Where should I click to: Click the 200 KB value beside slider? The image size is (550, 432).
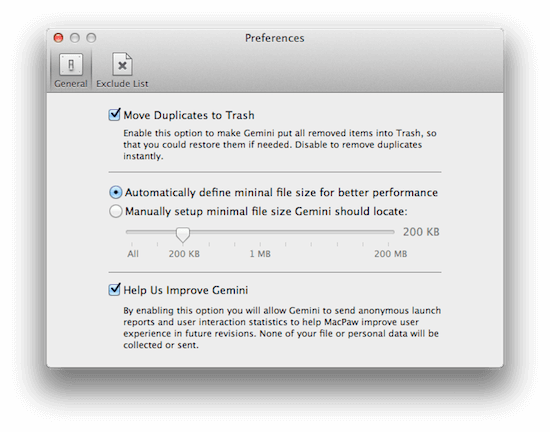[421, 232]
